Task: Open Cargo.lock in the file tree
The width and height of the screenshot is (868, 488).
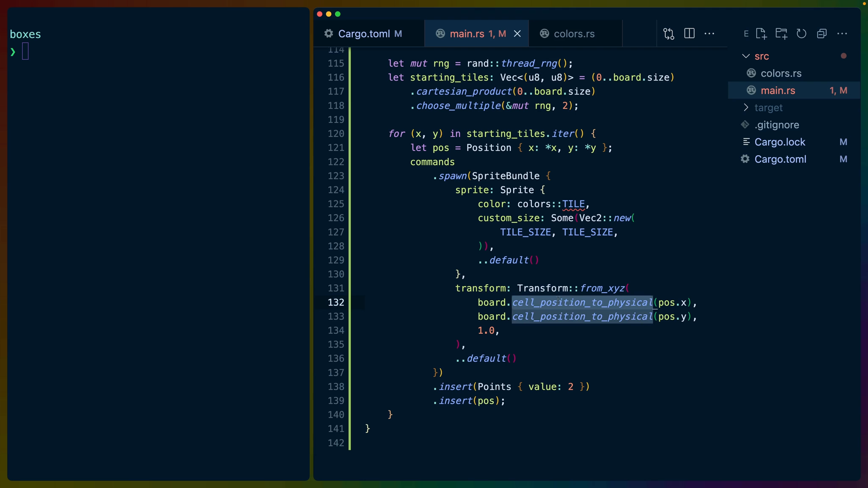Action: (x=779, y=142)
